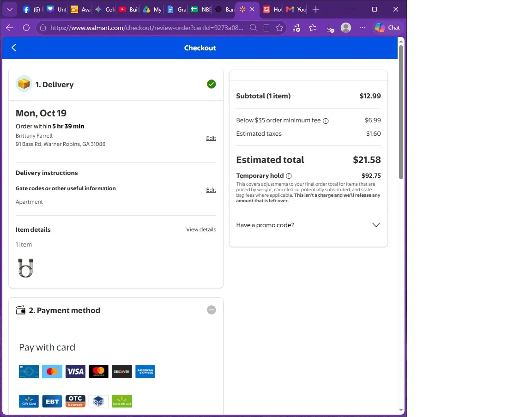Click the Discover card logo
This screenshot has height=417, width=532.
click(122, 372)
